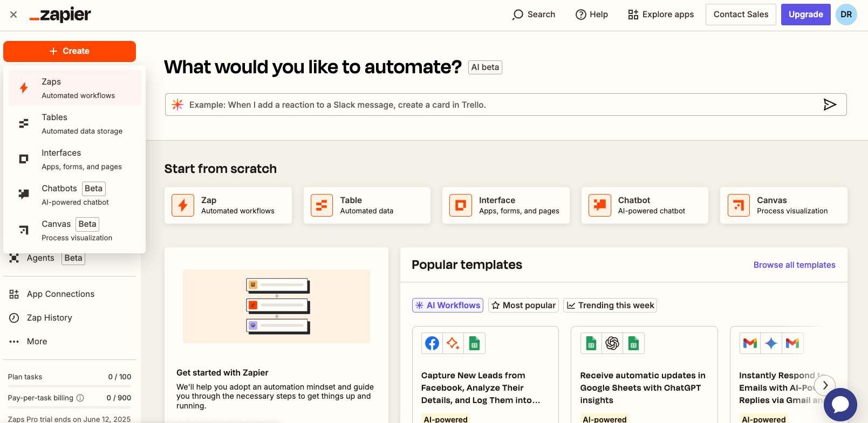Screen dimensions: 868x423
Task: Select the Most popular template filter
Action: [523, 306]
